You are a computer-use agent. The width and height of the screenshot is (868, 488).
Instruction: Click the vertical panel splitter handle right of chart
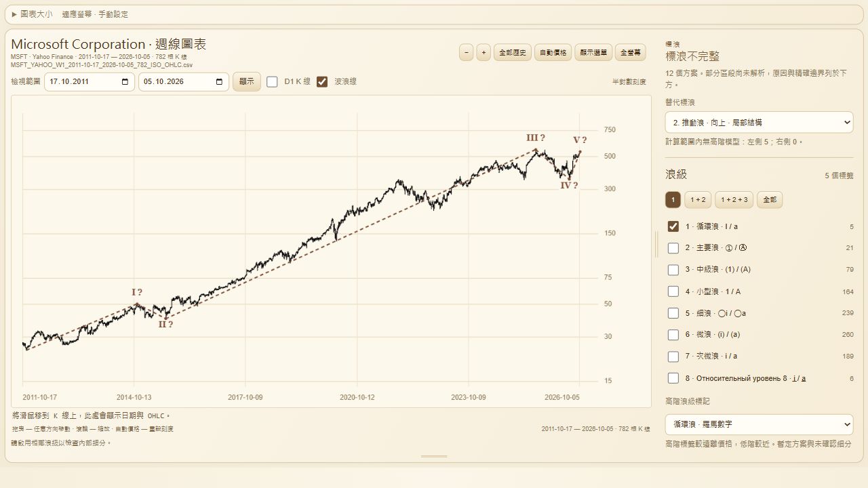pyautogui.click(x=656, y=244)
